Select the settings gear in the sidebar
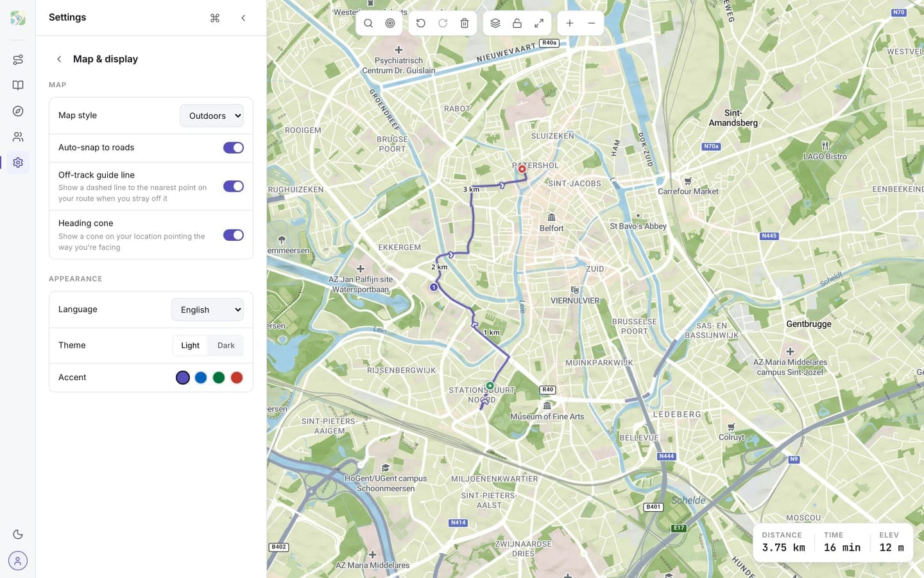The image size is (924, 578). click(18, 162)
